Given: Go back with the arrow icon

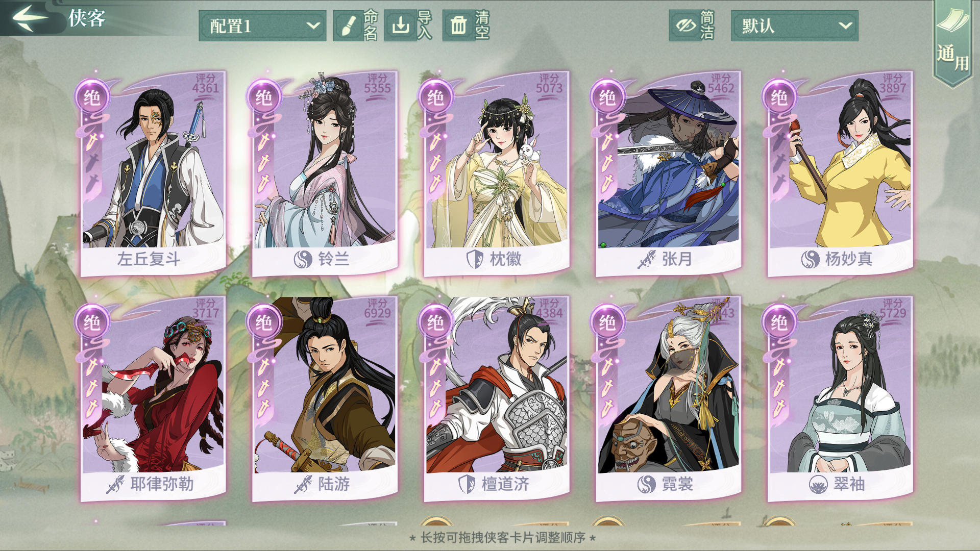Looking at the screenshot, I should 30,18.
